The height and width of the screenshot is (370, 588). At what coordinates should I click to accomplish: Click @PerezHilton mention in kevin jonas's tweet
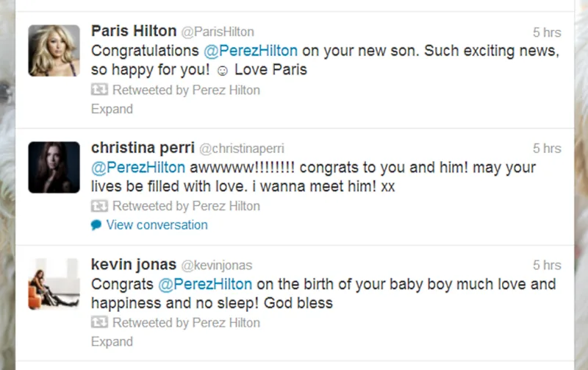click(x=204, y=283)
